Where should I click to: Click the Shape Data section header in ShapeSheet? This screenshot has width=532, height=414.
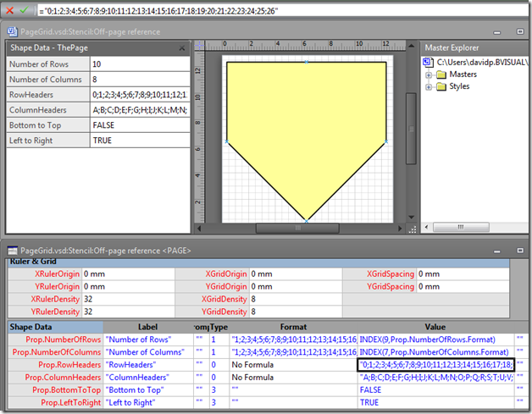[x=30, y=327]
